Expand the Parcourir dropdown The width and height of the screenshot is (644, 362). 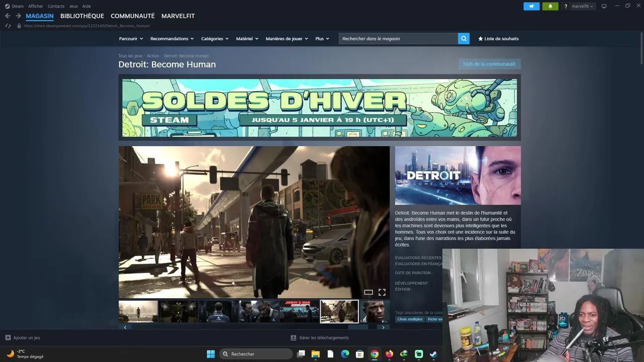131,39
